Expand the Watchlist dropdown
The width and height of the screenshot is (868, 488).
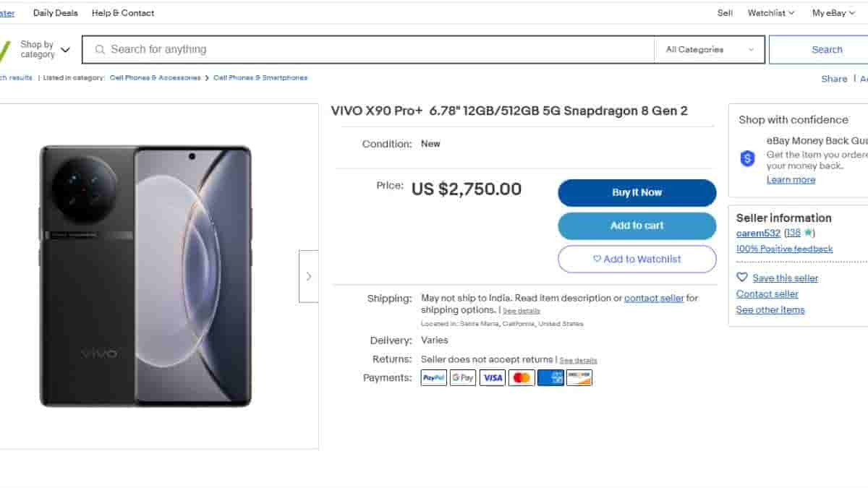[770, 12]
